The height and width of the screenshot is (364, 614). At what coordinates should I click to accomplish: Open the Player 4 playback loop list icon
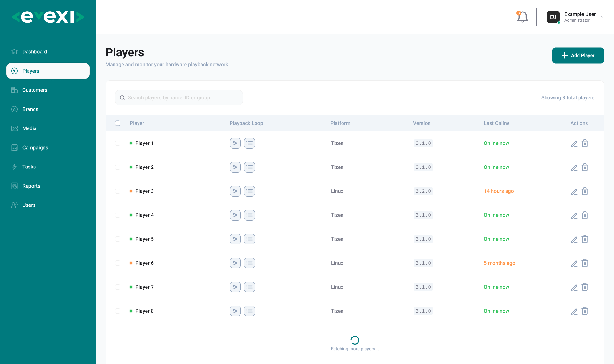(x=249, y=215)
